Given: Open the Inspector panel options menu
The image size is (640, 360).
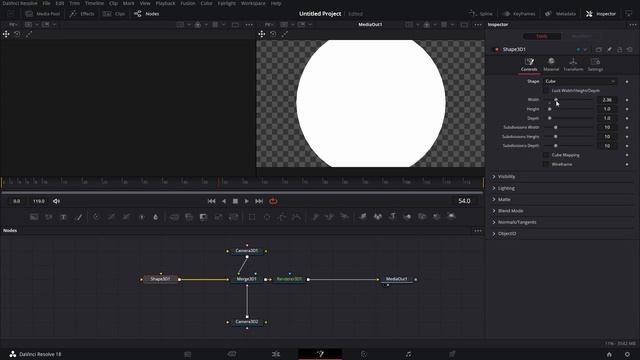Looking at the screenshot, I should click(632, 25).
